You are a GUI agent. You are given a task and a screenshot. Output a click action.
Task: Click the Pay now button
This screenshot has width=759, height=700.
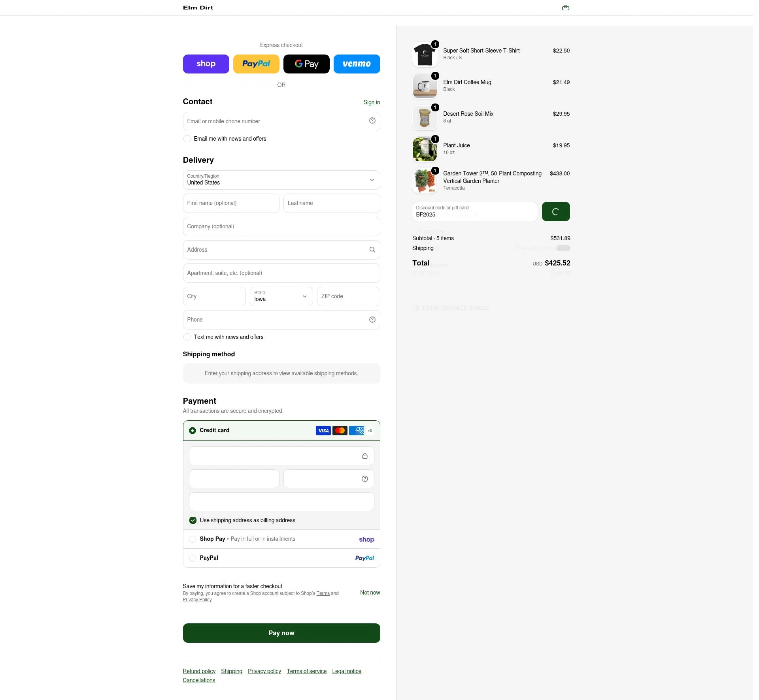(281, 633)
